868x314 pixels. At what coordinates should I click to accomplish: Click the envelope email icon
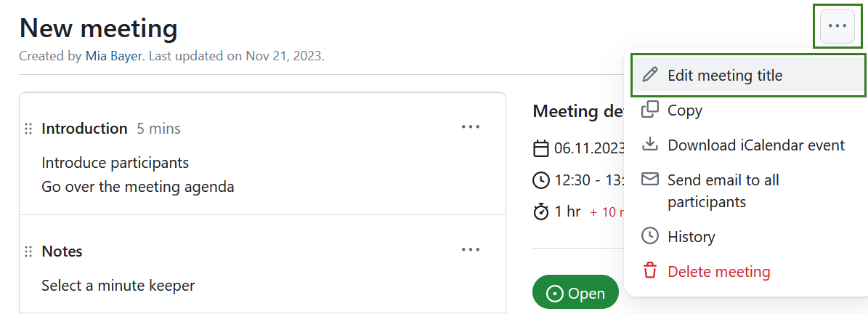[x=650, y=180]
